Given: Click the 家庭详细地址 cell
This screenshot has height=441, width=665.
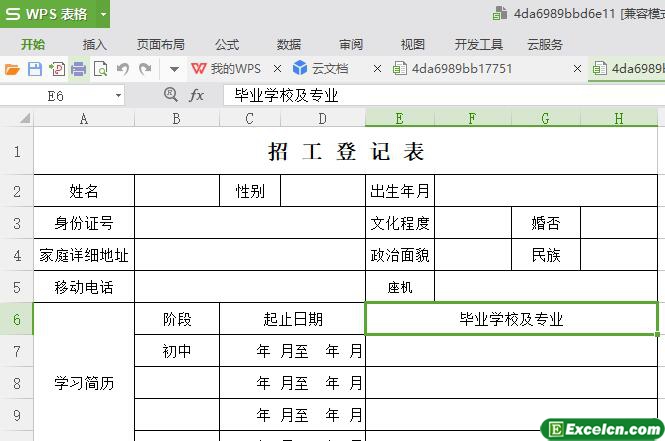Looking at the screenshot, I should tap(84, 255).
